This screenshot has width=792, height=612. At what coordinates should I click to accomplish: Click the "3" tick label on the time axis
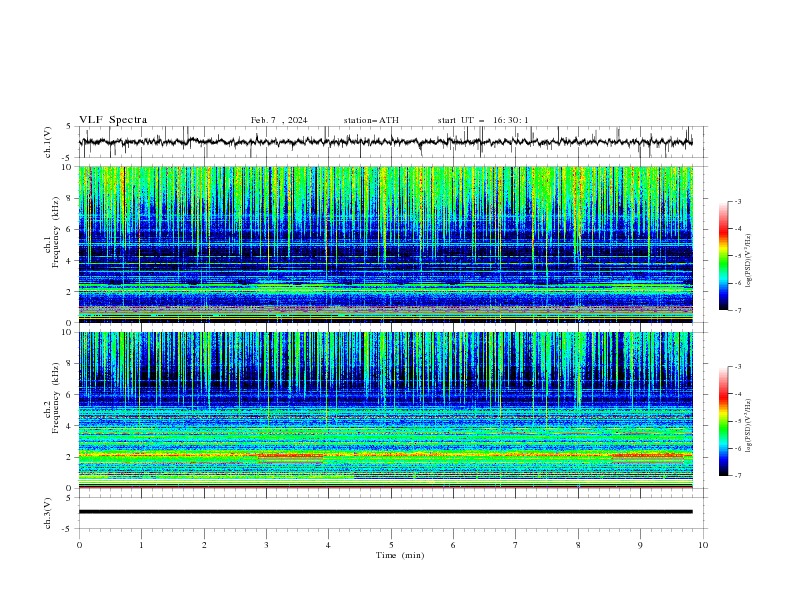(x=266, y=545)
